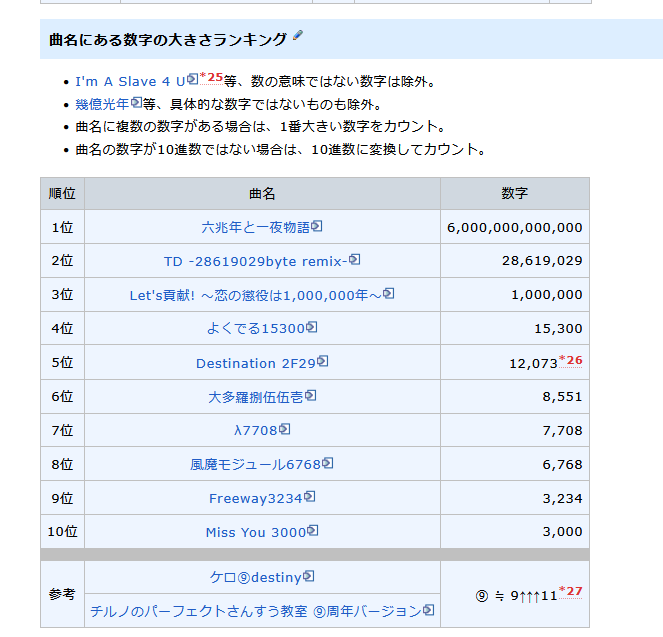Click the 曲名にある数字の大きさランキング heading
663x637 pixels.
click(167, 40)
